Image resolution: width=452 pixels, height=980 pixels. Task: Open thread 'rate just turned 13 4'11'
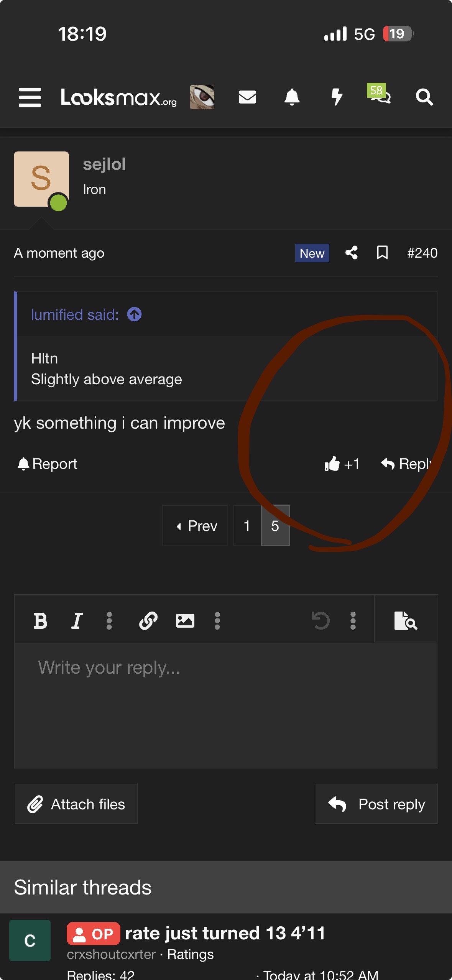(x=225, y=933)
